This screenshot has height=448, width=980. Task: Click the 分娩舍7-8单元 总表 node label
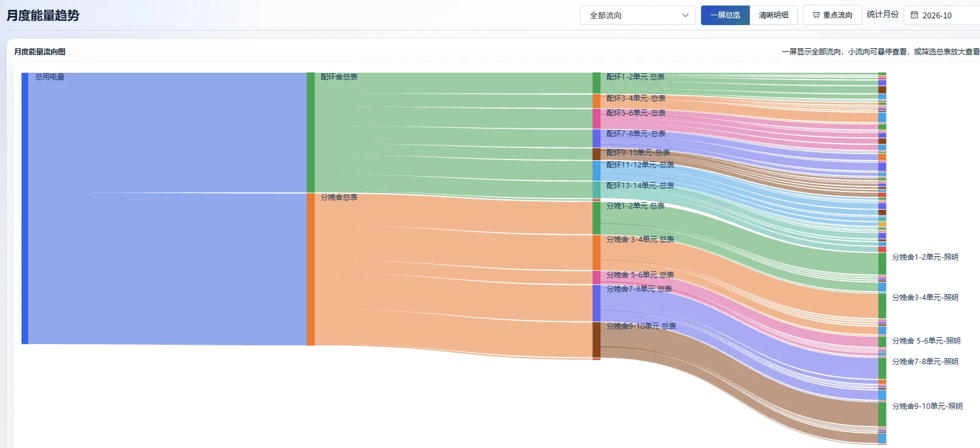point(639,289)
